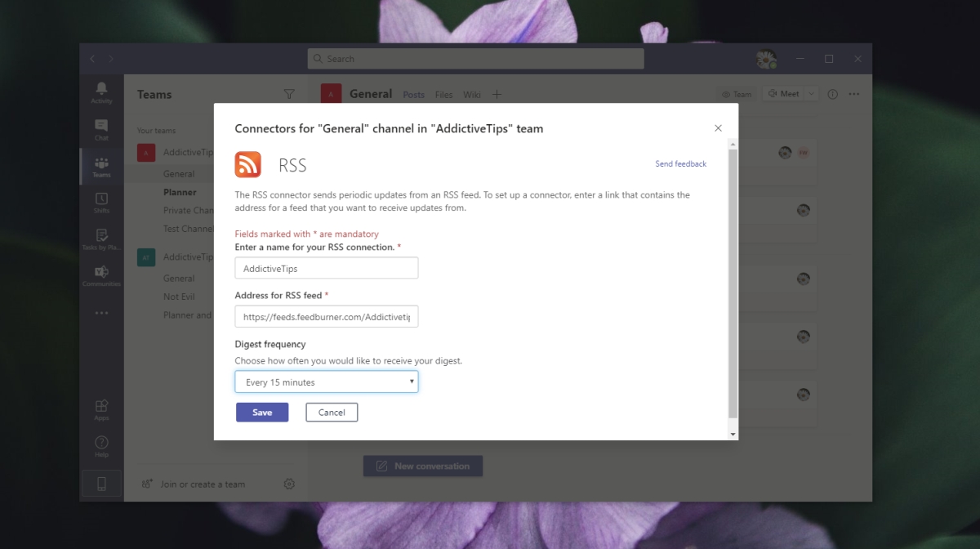Switch to the Posts tab

[414, 95]
